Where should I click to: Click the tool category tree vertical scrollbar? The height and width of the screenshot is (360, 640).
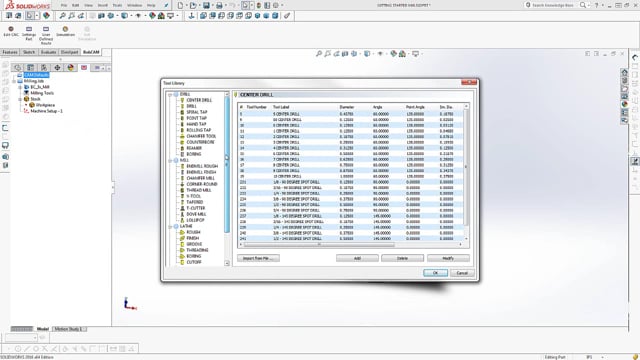click(227, 165)
